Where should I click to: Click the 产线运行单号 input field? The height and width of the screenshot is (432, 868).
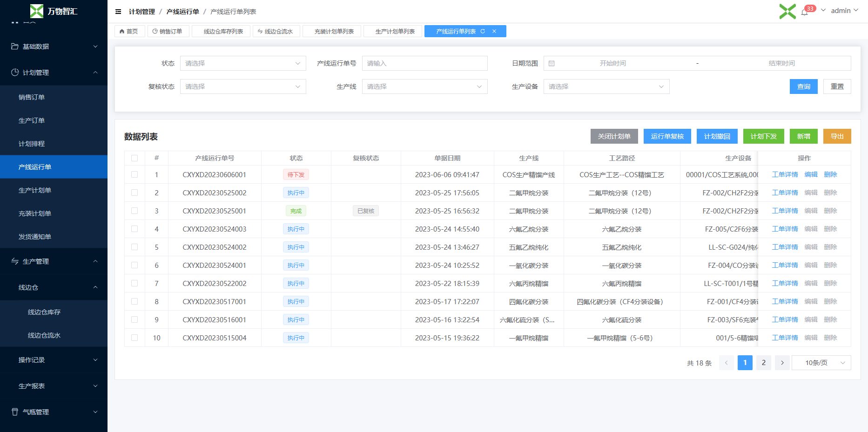point(424,63)
